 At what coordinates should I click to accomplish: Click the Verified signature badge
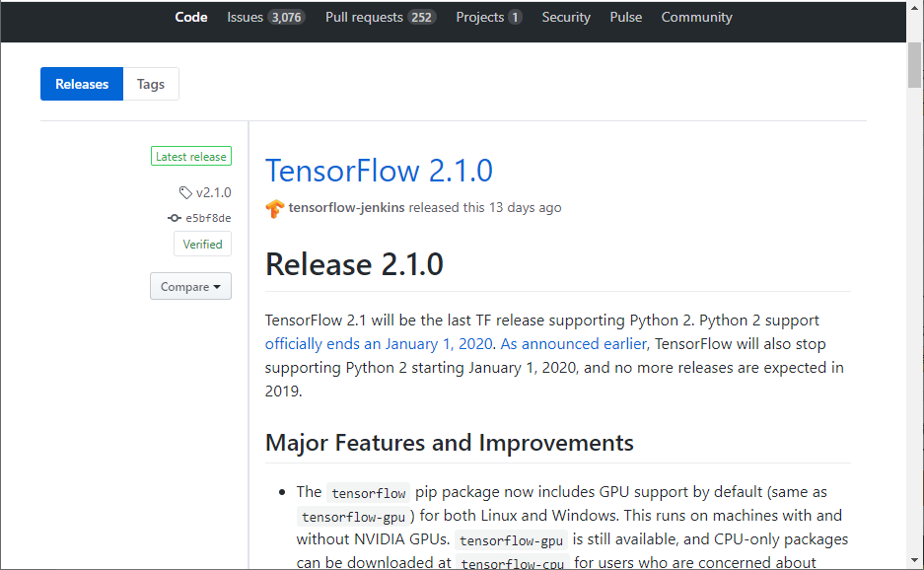[202, 244]
